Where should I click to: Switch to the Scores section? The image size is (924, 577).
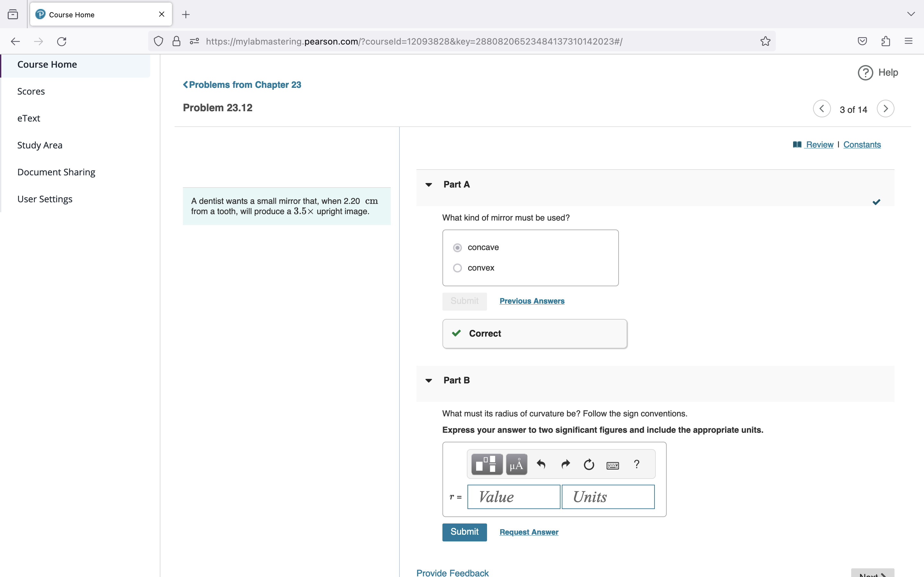coord(31,91)
